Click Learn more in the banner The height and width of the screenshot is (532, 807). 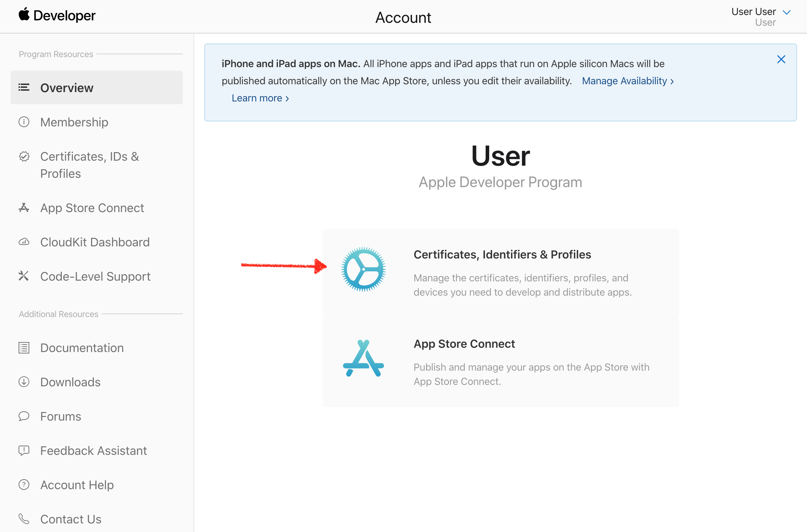pyautogui.click(x=260, y=98)
